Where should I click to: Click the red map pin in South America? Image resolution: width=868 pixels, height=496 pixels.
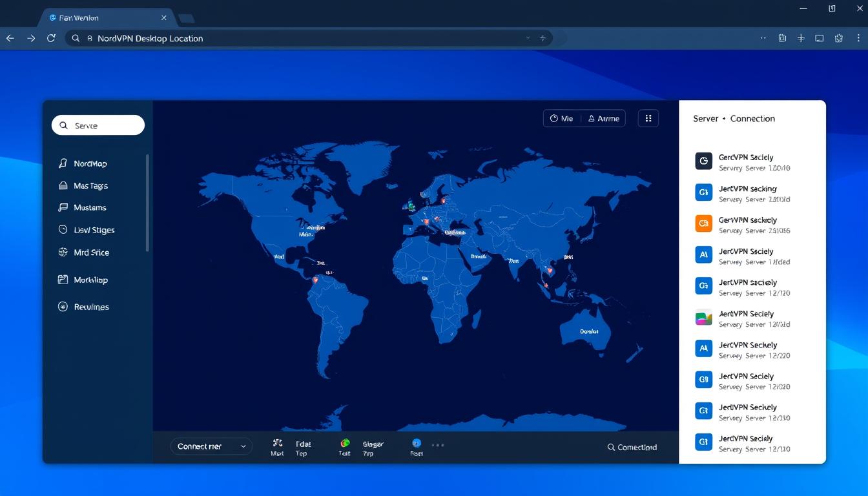point(315,280)
